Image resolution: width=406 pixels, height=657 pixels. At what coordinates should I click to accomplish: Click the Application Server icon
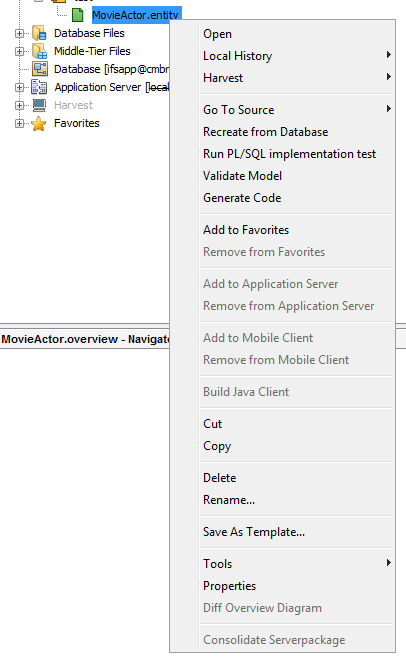[39, 87]
